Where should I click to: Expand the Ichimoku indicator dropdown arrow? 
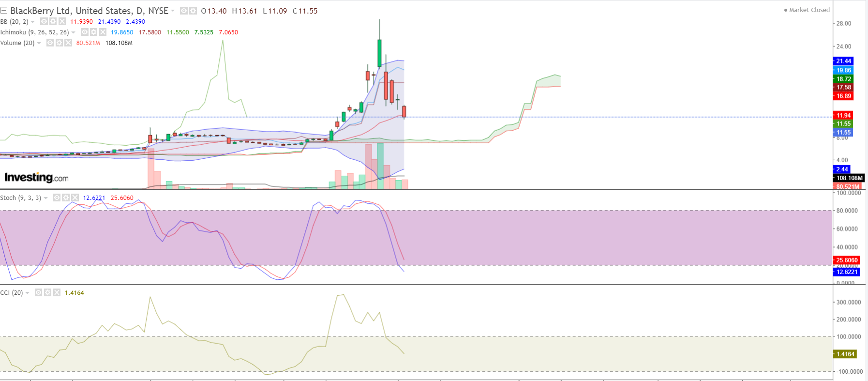(74, 32)
